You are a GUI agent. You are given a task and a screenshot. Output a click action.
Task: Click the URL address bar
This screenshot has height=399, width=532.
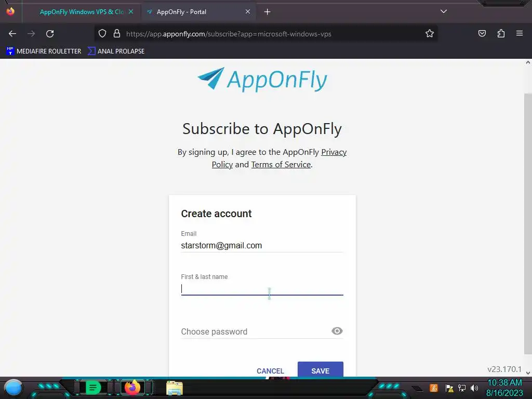pos(265,34)
